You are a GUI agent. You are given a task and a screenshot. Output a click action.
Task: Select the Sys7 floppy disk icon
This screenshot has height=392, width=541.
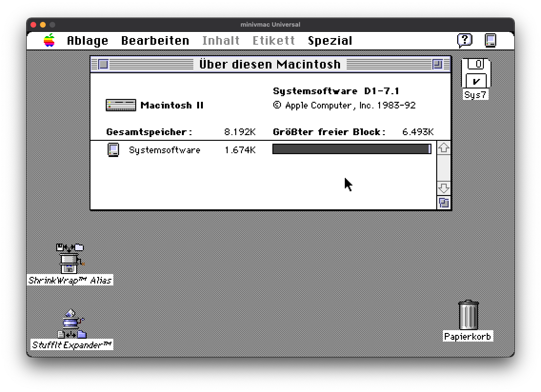click(x=476, y=74)
